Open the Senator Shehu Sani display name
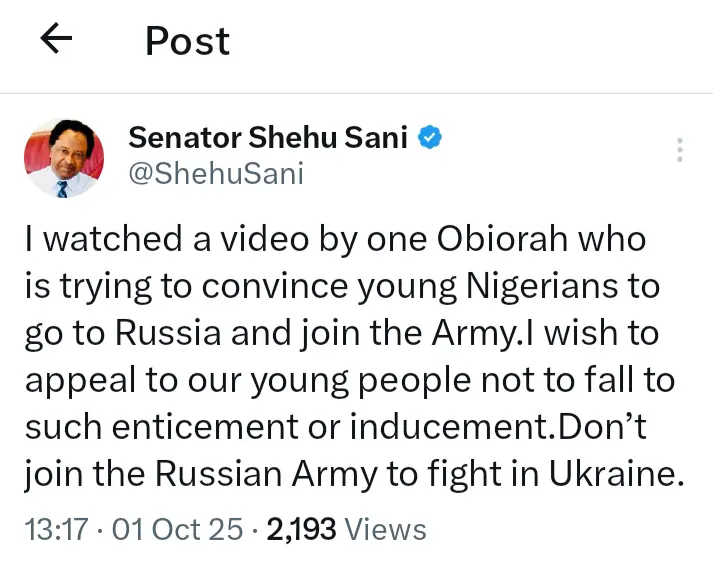The image size is (713, 570). [x=268, y=138]
